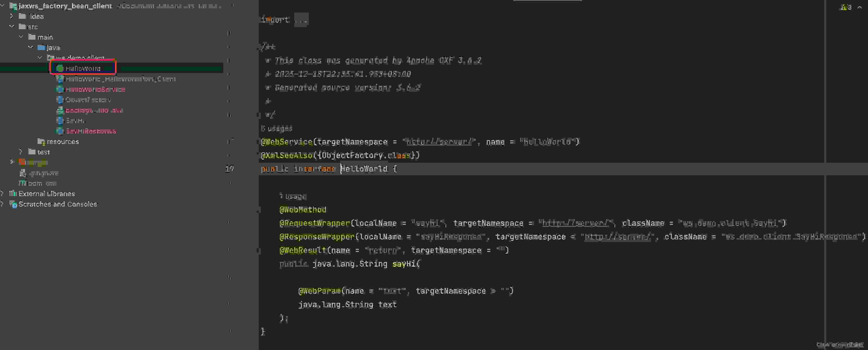This screenshot has width=868, height=350.
Task: Click the .idea folder icon
Action: (x=22, y=16)
